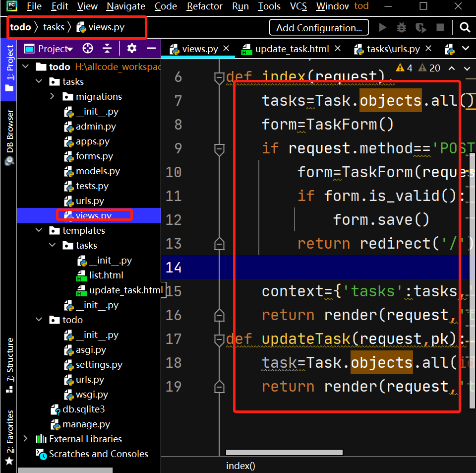This screenshot has width=476, height=473.
Task: Close the tasks\urls.py editor tab
Action: click(428, 48)
